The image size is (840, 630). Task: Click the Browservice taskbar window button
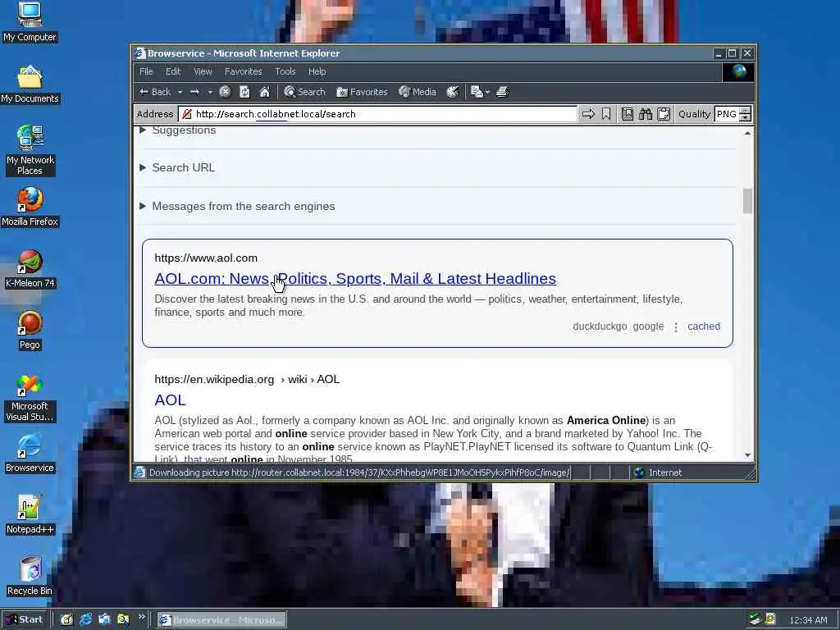click(221, 620)
